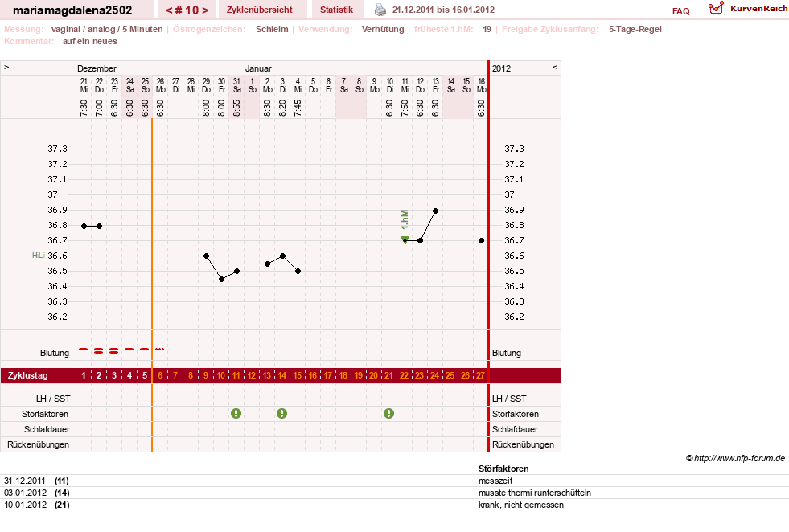Click the left LH / SST row label

53,399
